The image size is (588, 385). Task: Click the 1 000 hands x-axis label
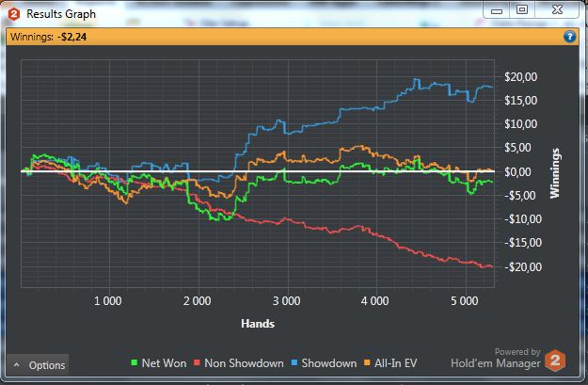107,301
